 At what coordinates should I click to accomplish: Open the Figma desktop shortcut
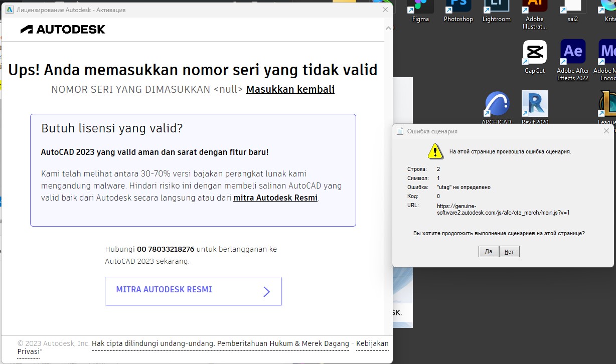[x=420, y=10]
